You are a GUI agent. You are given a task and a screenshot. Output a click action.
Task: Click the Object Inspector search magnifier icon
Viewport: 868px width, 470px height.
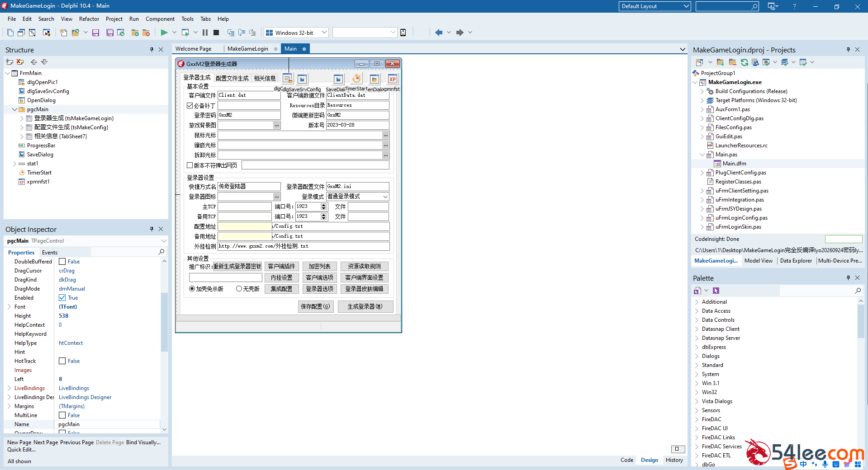click(x=161, y=252)
